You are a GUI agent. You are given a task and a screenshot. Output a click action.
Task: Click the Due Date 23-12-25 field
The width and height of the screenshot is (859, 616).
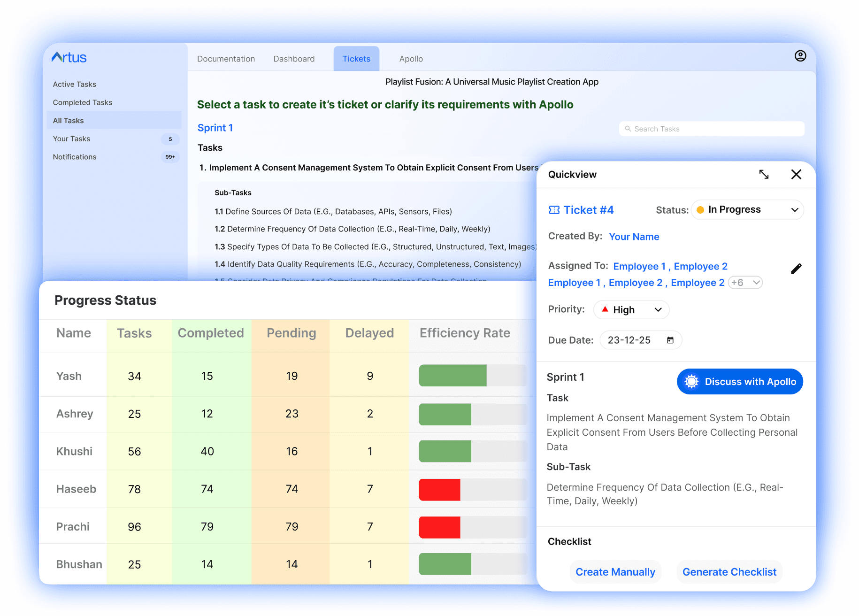click(641, 340)
